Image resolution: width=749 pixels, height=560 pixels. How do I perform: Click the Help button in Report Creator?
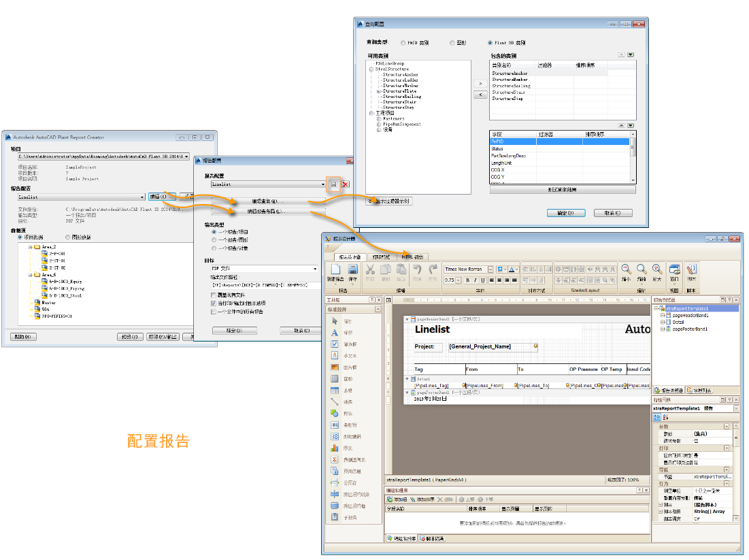click(x=23, y=337)
